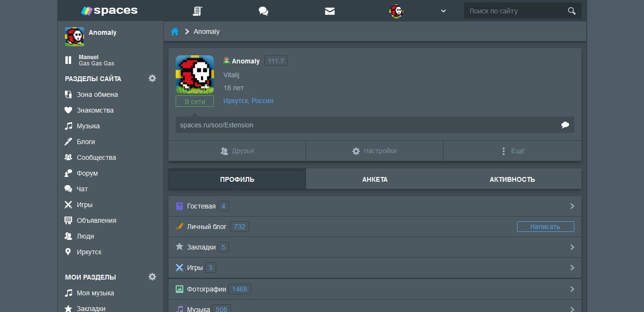Click the comment bubble beside the status field
Screen dimensions: 644x312
click(x=565, y=125)
